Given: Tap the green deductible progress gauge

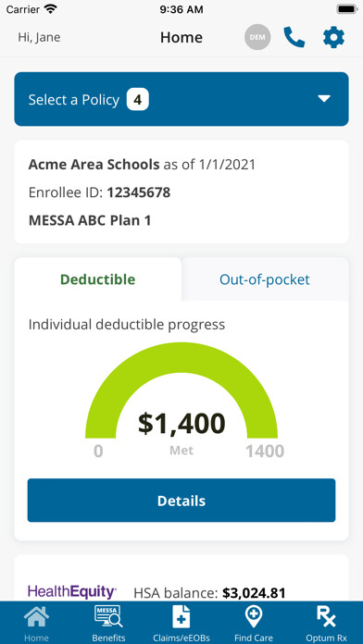Looking at the screenshot, I should point(181,390).
